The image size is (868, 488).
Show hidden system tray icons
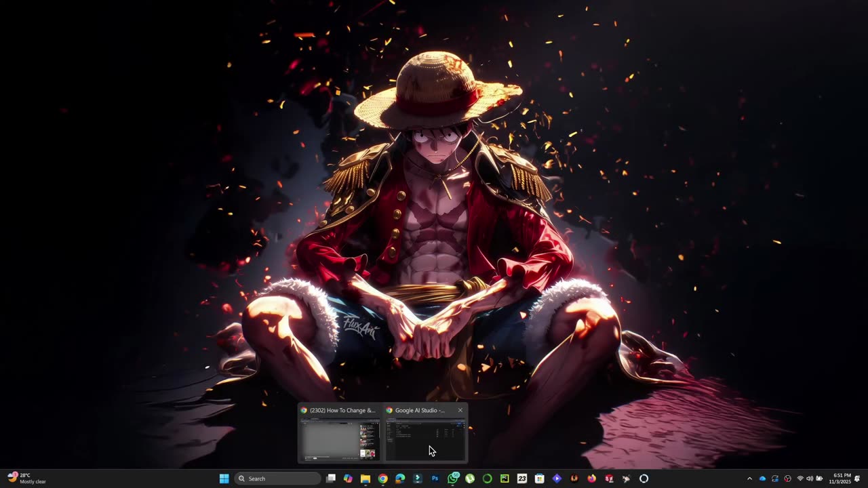click(749, 479)
